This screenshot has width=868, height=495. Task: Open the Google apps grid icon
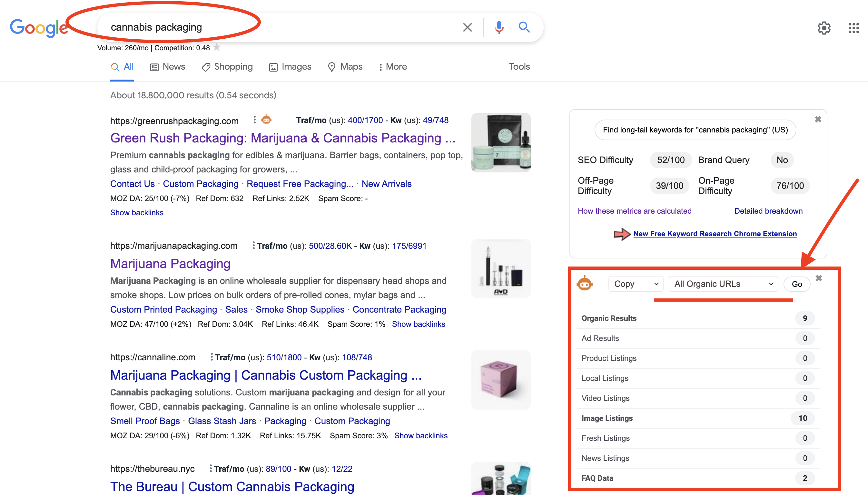click(x=853, y=28)
